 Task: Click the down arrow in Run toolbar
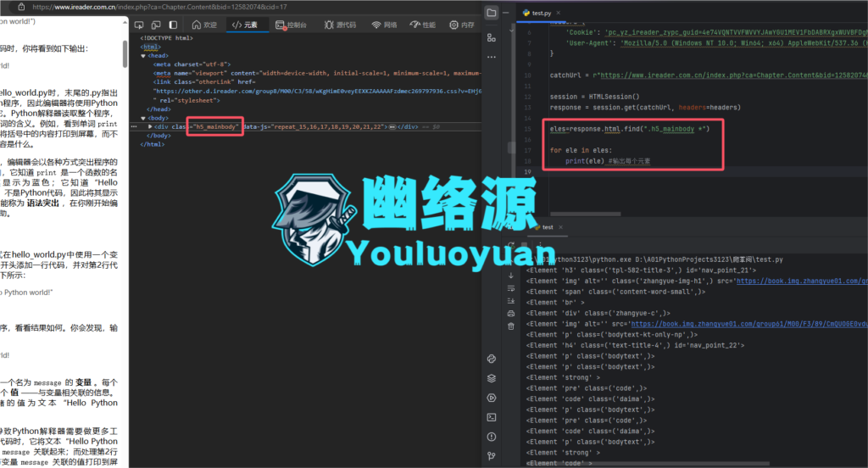[x=511, y=276]
